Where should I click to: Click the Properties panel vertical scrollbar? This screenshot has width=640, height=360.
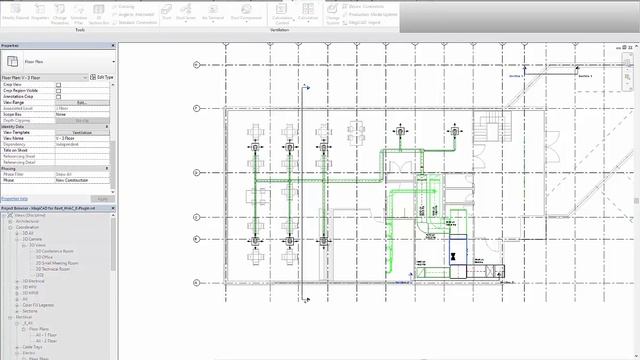[113, 165]
